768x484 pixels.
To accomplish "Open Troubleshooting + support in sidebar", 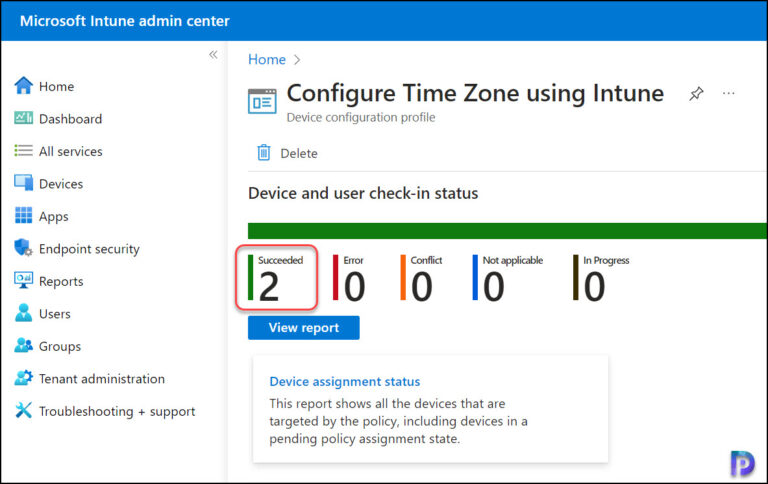I will [x=117, y=411].
